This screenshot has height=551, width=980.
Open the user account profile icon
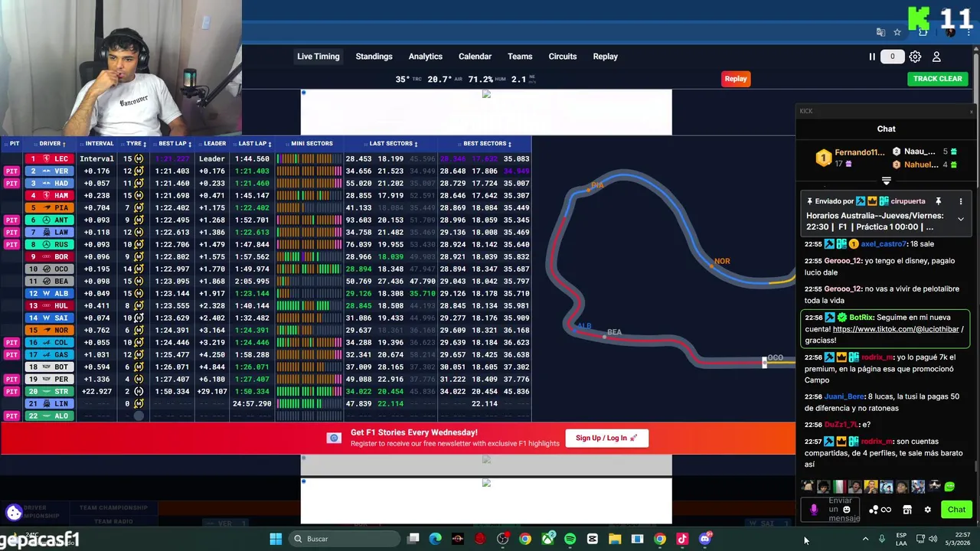coord(936,57)
